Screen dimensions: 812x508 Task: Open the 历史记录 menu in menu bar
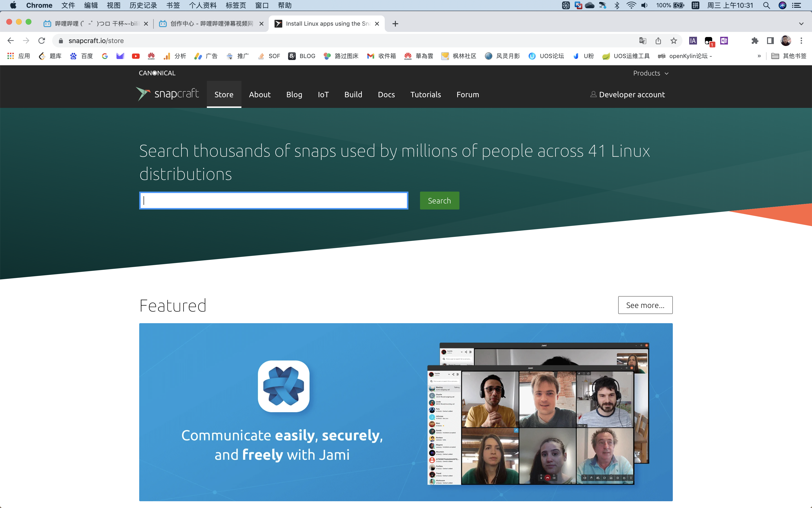point(143,5)
